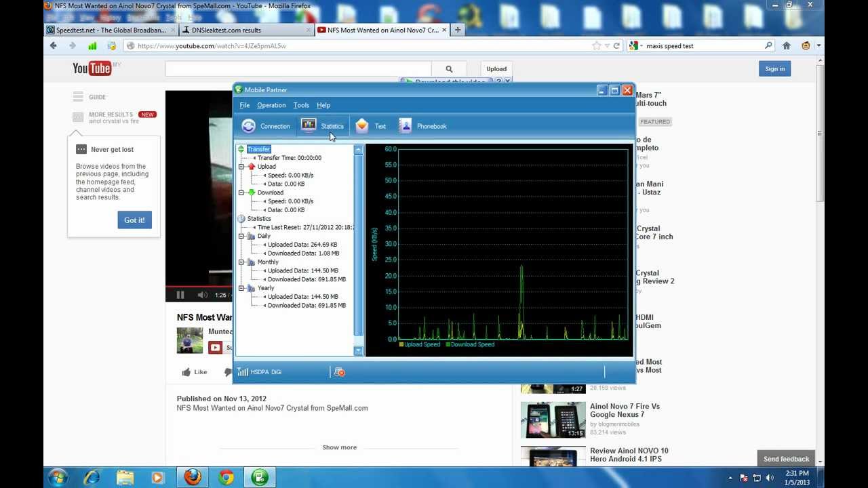Open the Tools menu in Mobile Partner

[x=301, y=105]
